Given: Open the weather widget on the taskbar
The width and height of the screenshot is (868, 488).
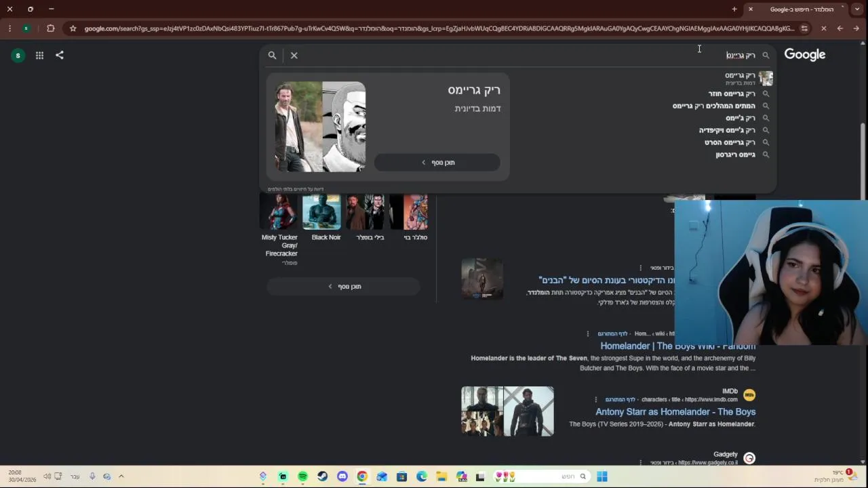Looking at the screenshot, I should [x=837, y=476].
